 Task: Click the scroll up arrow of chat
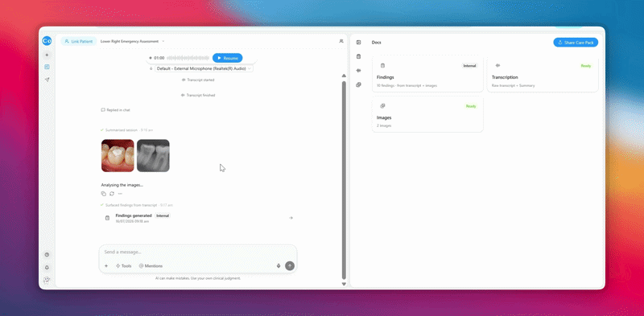point(344,76)
